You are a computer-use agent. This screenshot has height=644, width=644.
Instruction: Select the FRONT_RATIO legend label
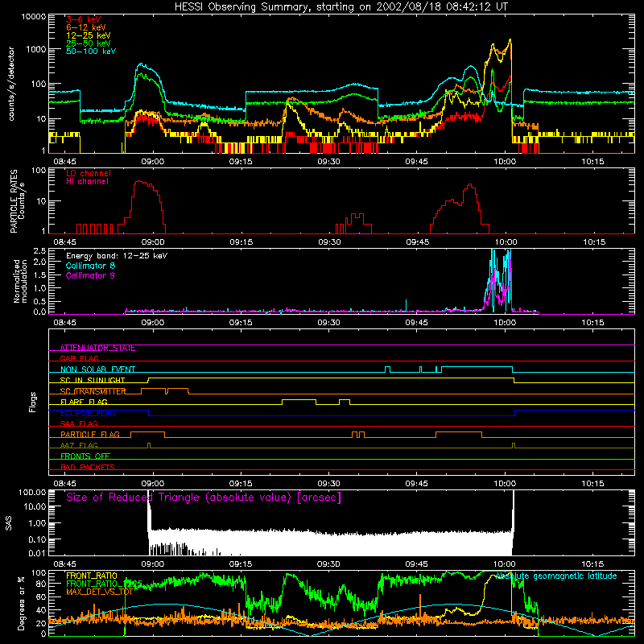[x=92, y=576]
